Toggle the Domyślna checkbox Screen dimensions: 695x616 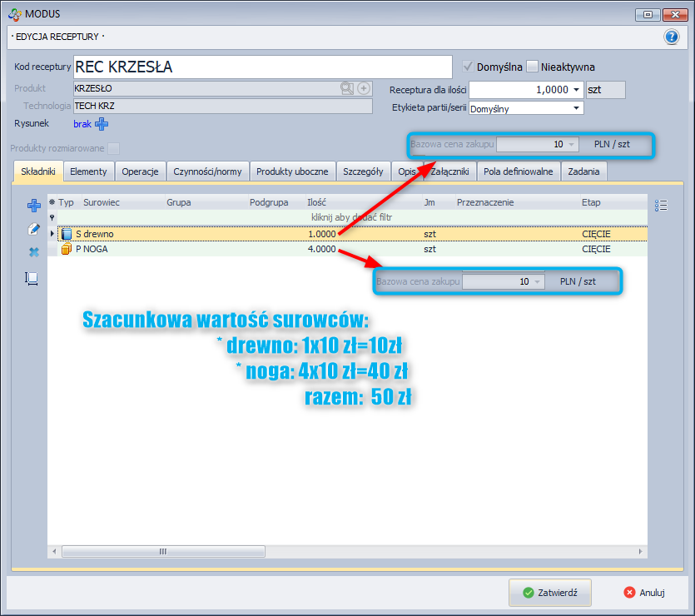469,67
